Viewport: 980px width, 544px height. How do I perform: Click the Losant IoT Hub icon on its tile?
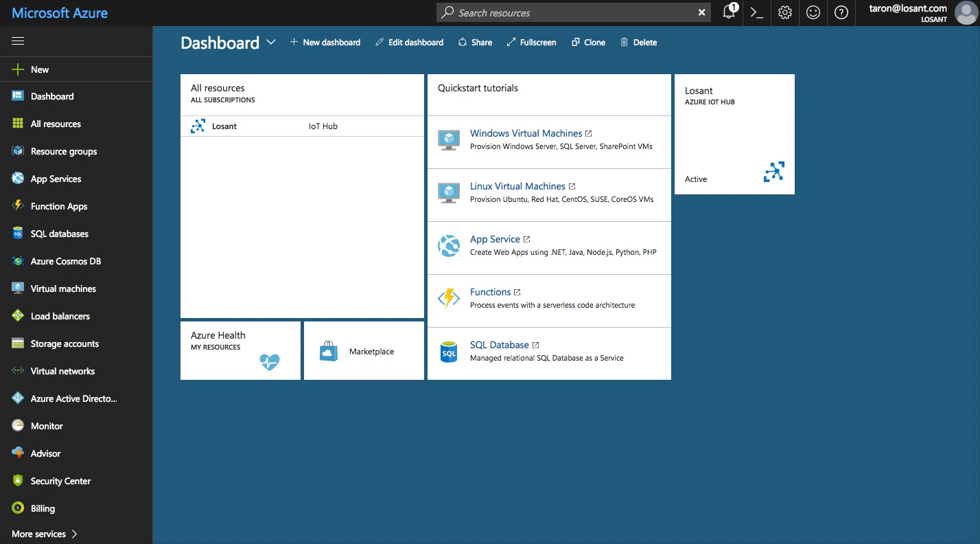[x=774, y=172]
